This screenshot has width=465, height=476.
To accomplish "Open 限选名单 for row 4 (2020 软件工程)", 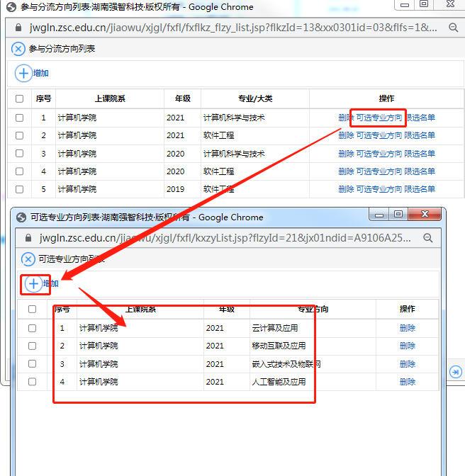I will [x=420, y=171].
